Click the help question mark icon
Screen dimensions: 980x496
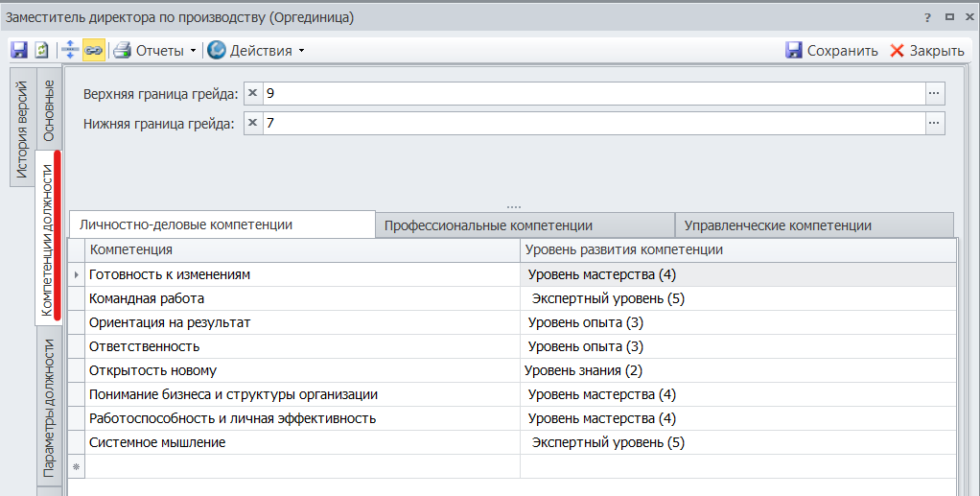pos(927,17)
